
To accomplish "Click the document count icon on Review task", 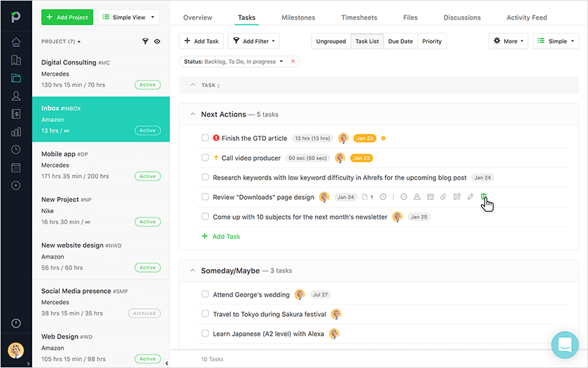I will click(x=367, y=197).
